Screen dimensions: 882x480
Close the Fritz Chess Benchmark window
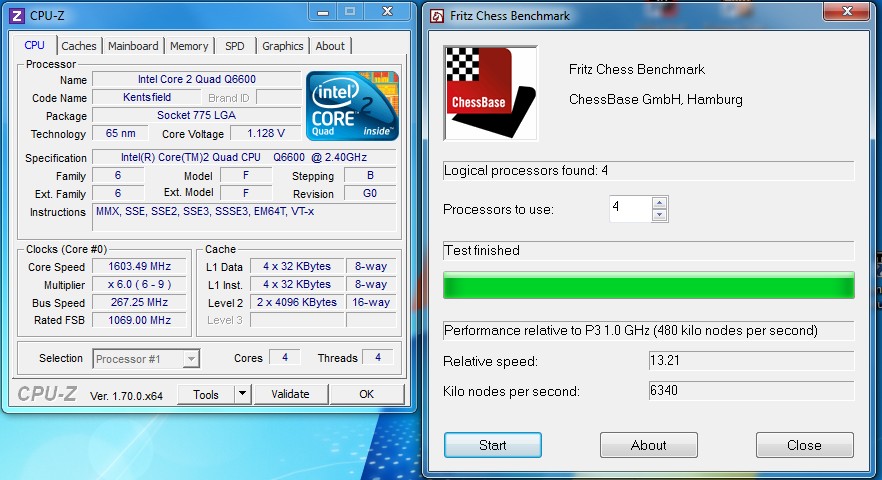pyautogui.click(x=847, y=12)
